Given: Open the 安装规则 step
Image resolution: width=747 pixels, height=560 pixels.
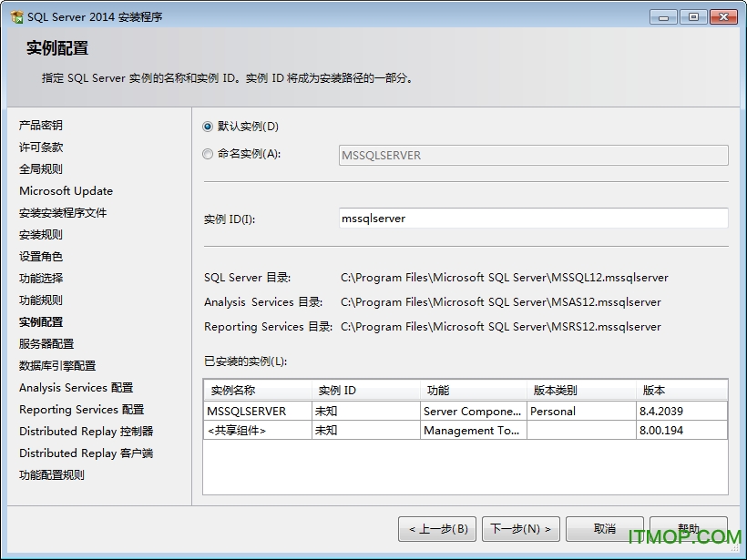Looking at the screenshot, I should pos(41,235).
